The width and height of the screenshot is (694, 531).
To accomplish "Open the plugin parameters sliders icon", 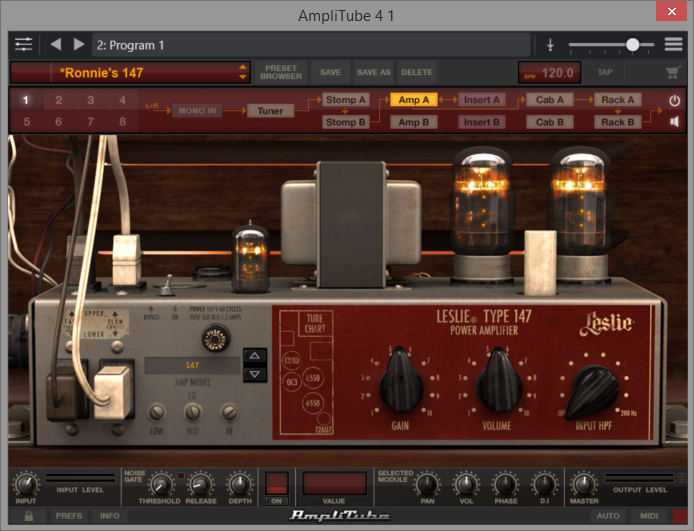I will (x=23, y=44).
